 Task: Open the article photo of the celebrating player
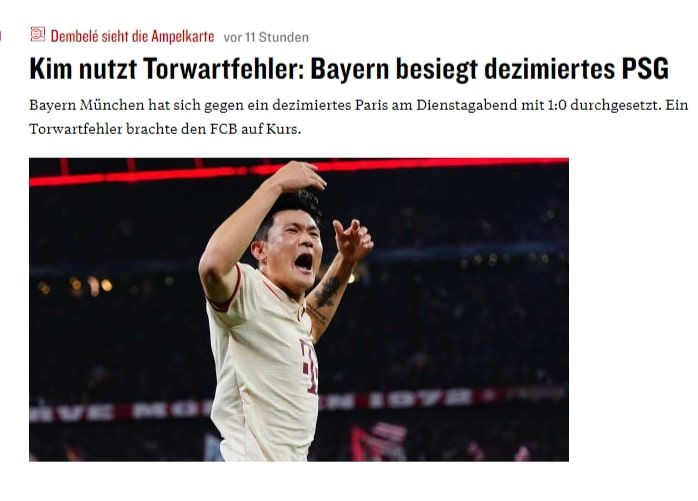299,310
